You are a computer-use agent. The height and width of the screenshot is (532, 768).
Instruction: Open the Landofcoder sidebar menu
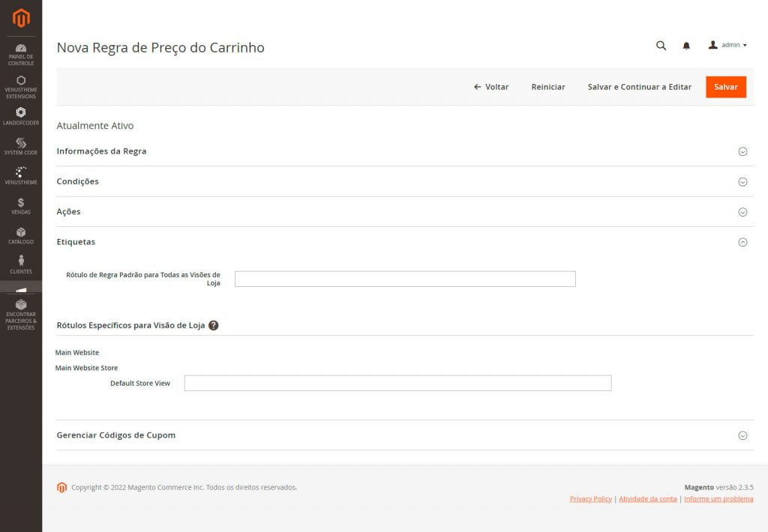tap(21, 116)
